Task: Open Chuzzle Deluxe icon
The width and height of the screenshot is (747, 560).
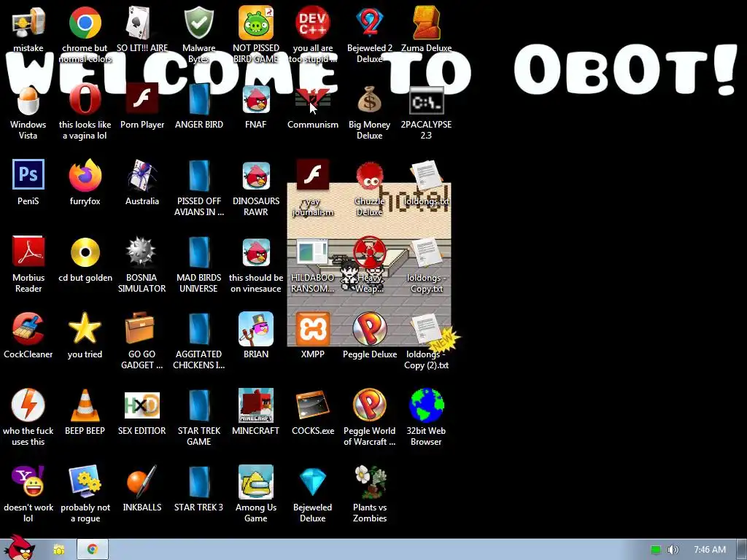Action: [370, 176]
